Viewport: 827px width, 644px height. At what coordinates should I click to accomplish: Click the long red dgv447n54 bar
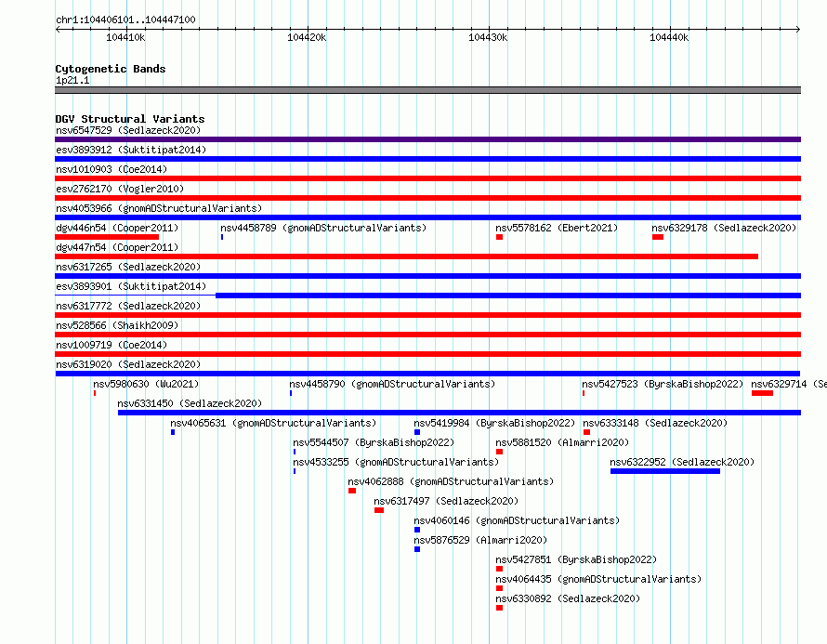click(407, 256)
